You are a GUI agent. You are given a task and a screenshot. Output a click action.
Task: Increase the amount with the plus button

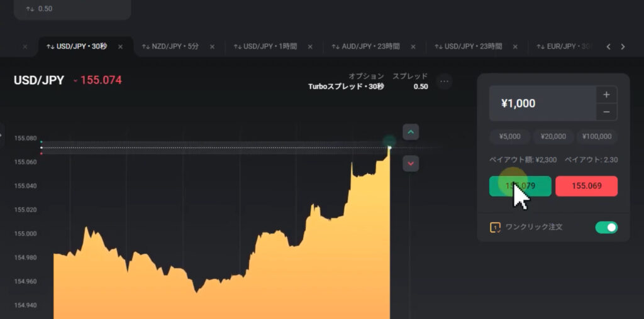point(607,95)
